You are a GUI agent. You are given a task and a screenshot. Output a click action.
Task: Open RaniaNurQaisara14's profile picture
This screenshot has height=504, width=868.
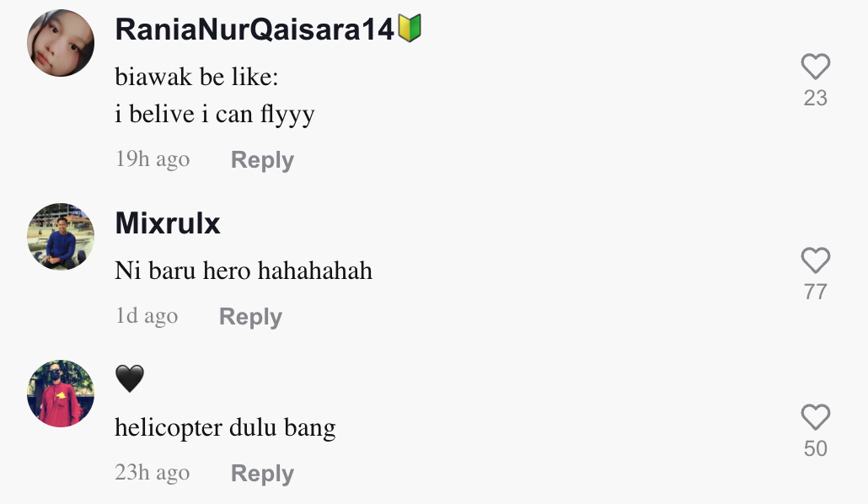coord(61,43)
